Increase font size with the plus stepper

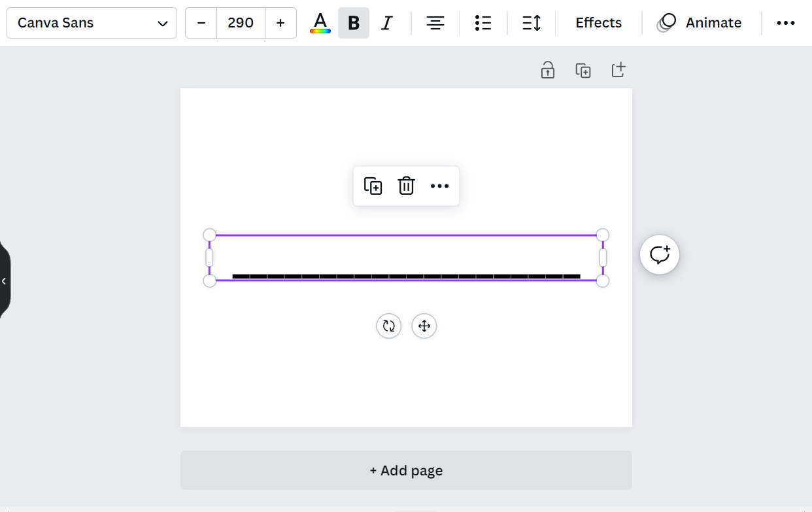(x=280, y=22)
